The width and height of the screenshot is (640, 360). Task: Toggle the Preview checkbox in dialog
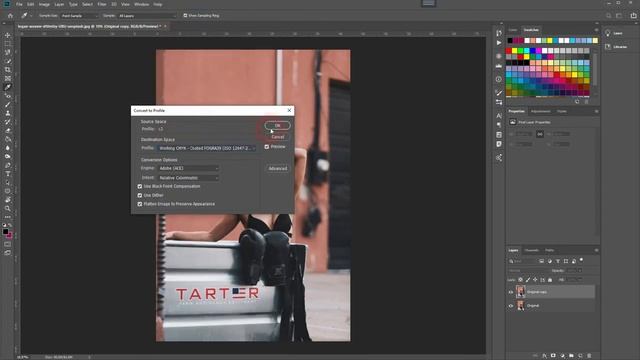pyautogui.click(x=267, y=147)
